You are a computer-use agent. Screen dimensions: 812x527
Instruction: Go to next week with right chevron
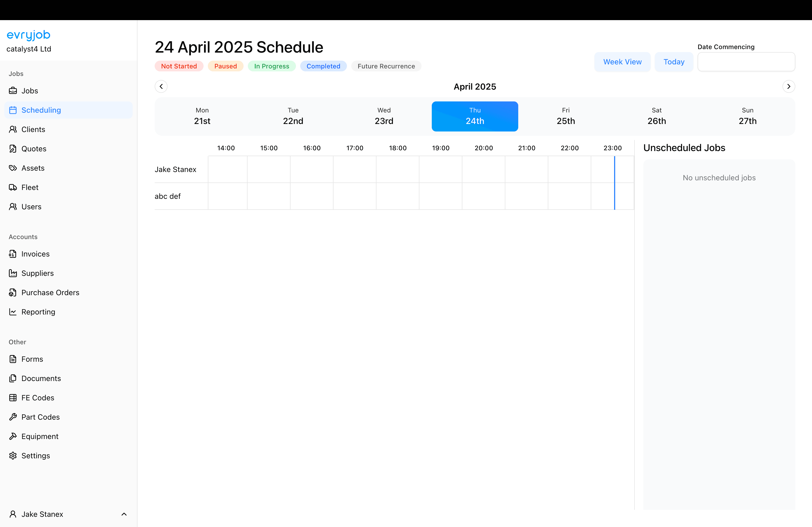(x=788, y=87)
